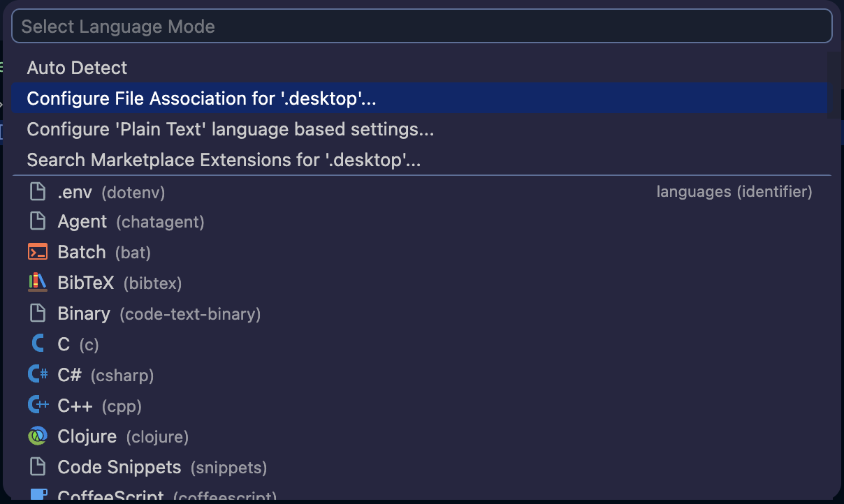Click the C++ language icon
The width and height of the screenshot is (844, 504).
click(37, 406)
